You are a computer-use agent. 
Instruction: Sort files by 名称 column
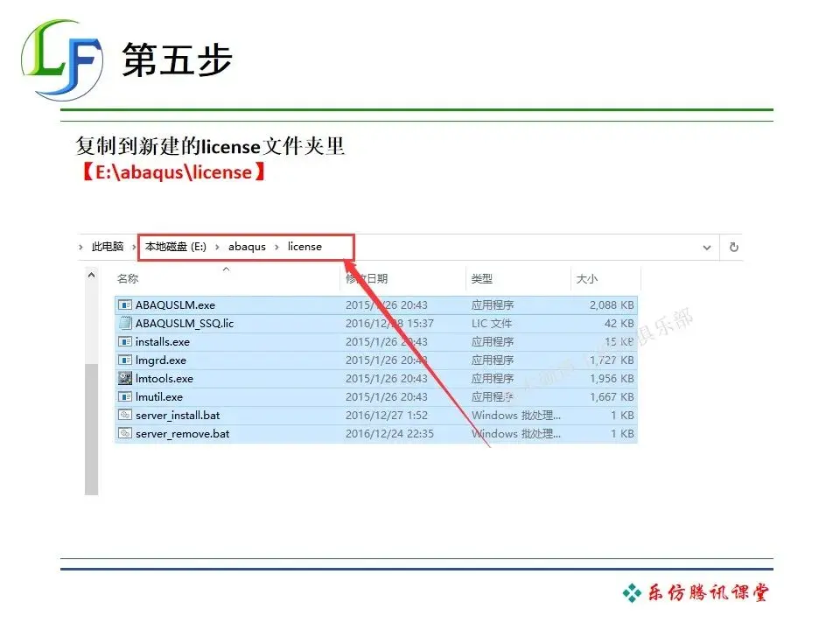(128, 278)
